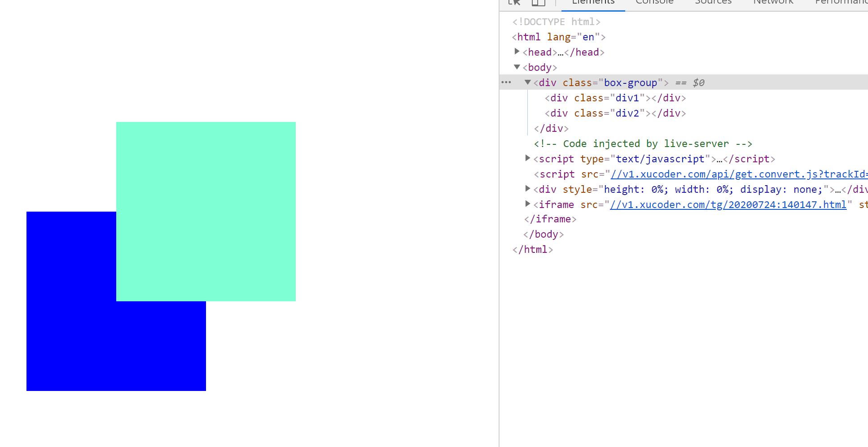This screenshot has width=868, height=447.
Task: Select the closing body tag line
Action: pos(544,234)
